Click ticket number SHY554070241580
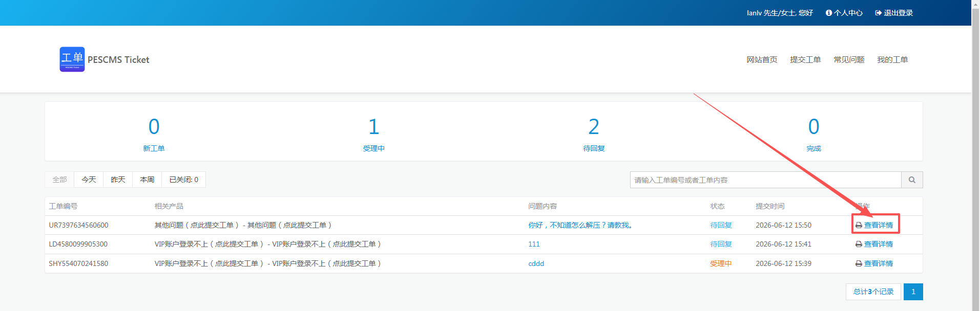Screen dimensions: 980x311 [78, 263]
